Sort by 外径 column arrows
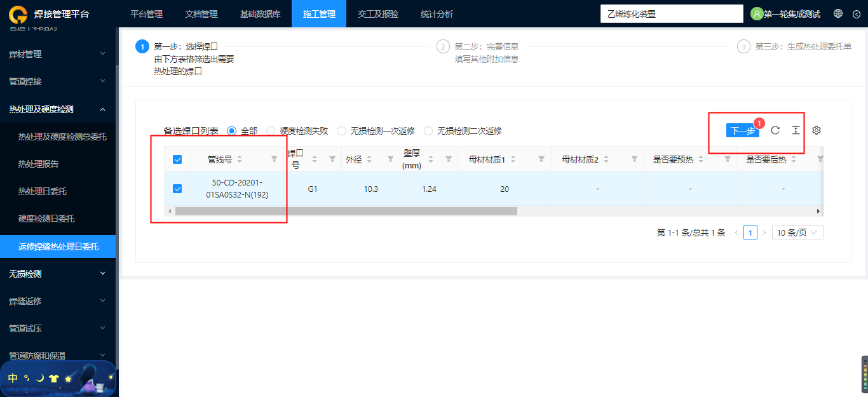This screenshot has width=868, height=397. point(369,159)
